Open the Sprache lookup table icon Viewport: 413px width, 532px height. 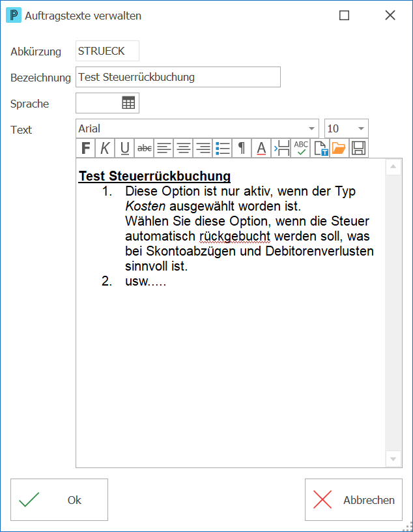128,102
